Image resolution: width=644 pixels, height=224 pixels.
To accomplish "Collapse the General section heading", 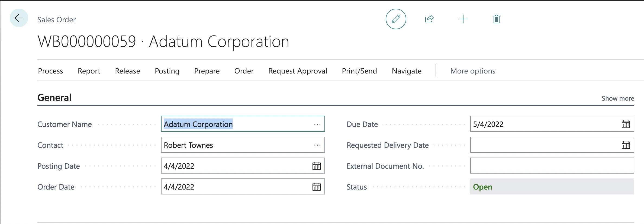I will (x=54, y=98).
